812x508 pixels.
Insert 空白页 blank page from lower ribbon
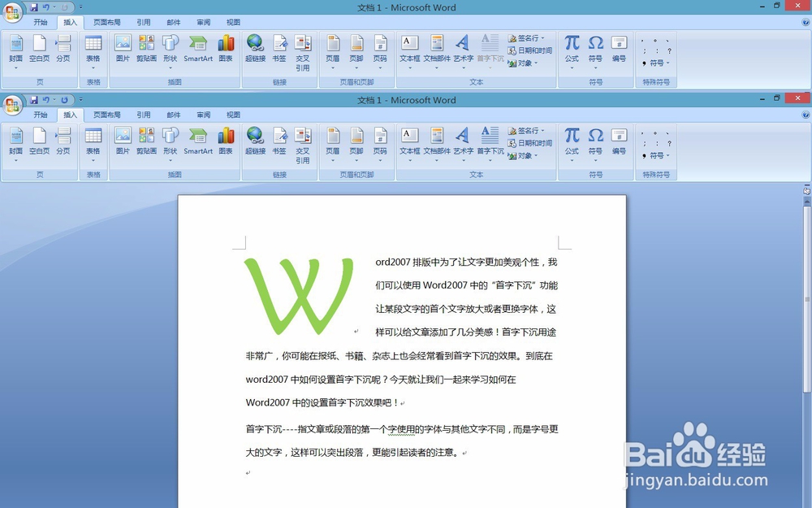tap(39, 141)
